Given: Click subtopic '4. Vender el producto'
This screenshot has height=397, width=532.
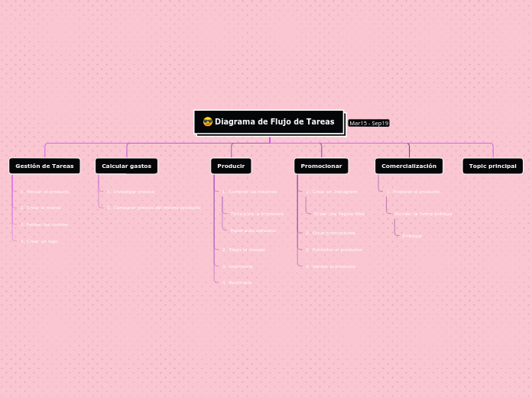Looking at the screenshot, I should pos(330,266).
